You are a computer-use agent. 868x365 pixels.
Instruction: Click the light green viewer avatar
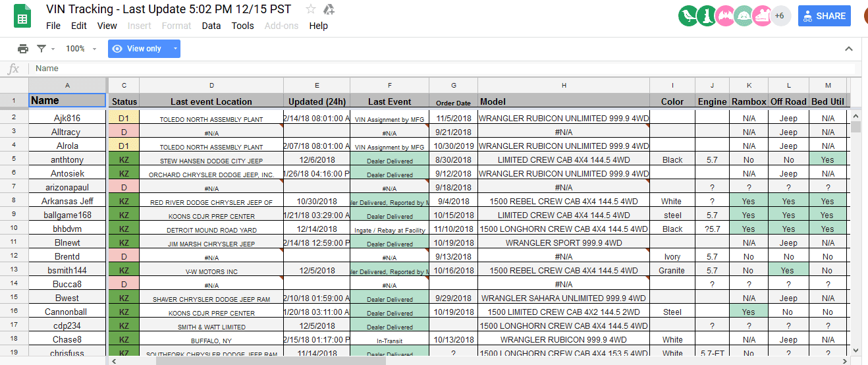743,16
